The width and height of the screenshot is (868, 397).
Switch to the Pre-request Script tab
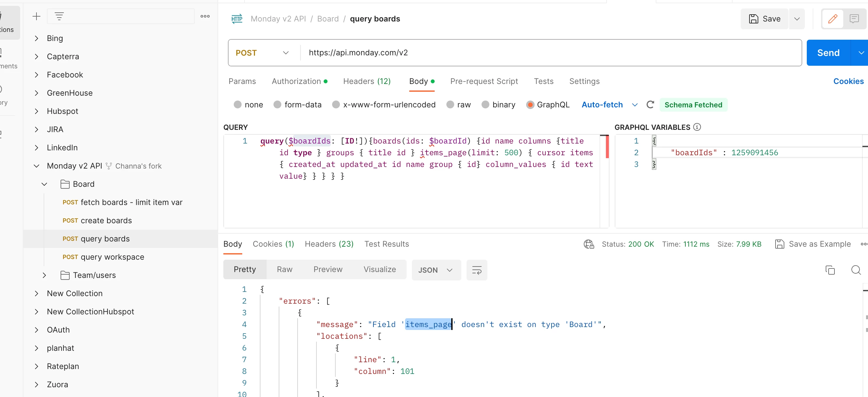(x=484, y=81)
